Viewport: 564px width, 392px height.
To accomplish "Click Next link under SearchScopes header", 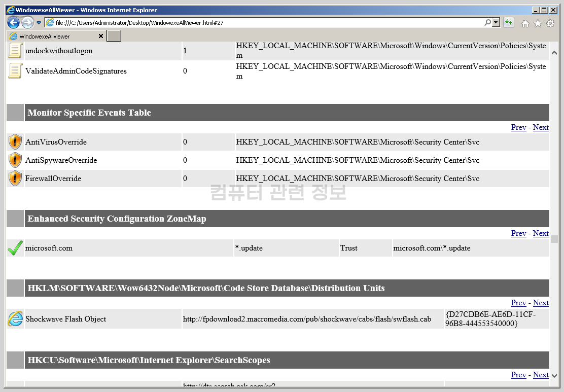I will (x=541, y=375).
